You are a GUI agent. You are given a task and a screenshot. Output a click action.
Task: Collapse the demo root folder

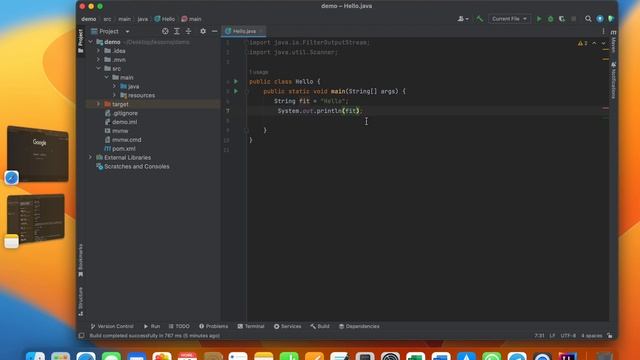click(x=91, y=42)
